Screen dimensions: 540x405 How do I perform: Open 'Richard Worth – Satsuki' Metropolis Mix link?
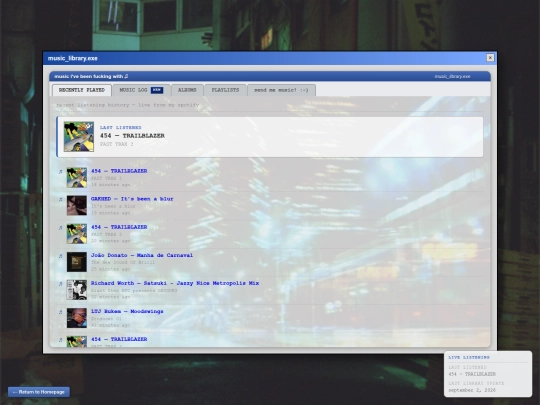click(x=175, y=283)
